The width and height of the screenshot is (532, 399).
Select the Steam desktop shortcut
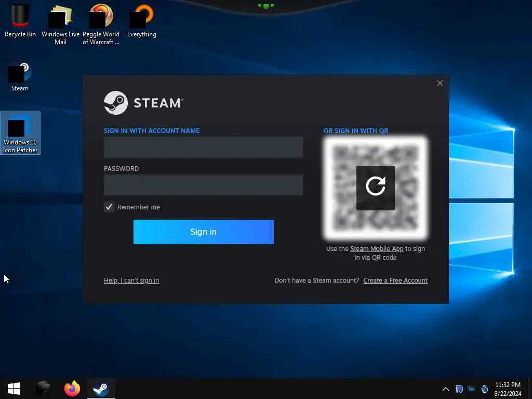point(20,77)
